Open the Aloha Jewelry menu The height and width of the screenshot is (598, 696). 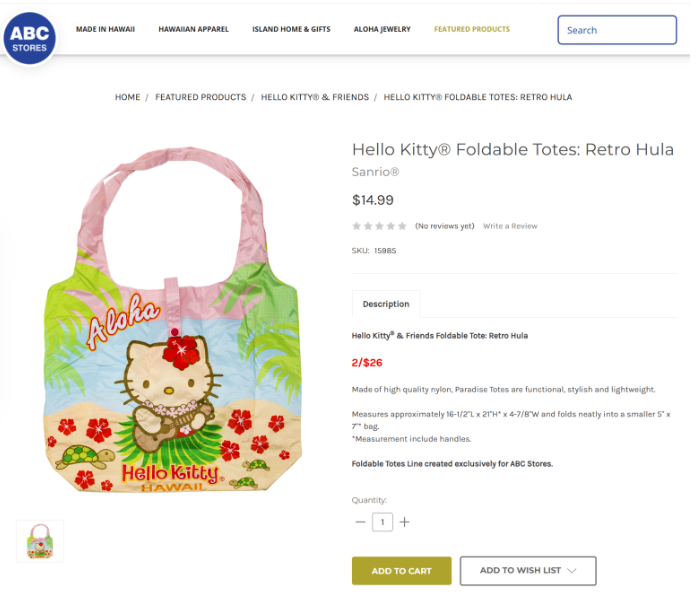point(382,30)
